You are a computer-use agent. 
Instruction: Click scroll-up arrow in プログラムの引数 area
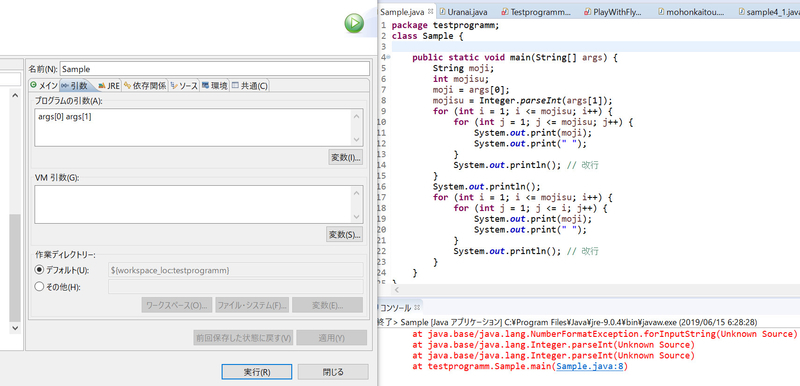pos(357,116)
